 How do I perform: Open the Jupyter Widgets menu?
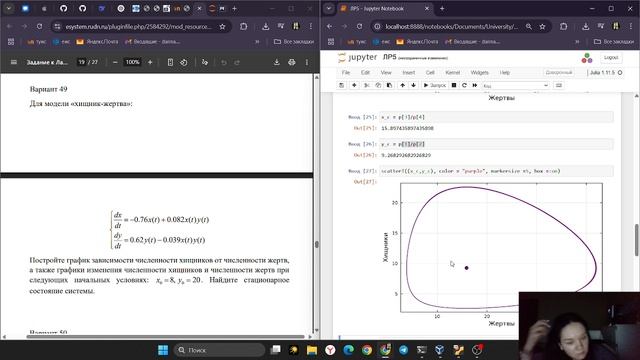click(480, 72)
